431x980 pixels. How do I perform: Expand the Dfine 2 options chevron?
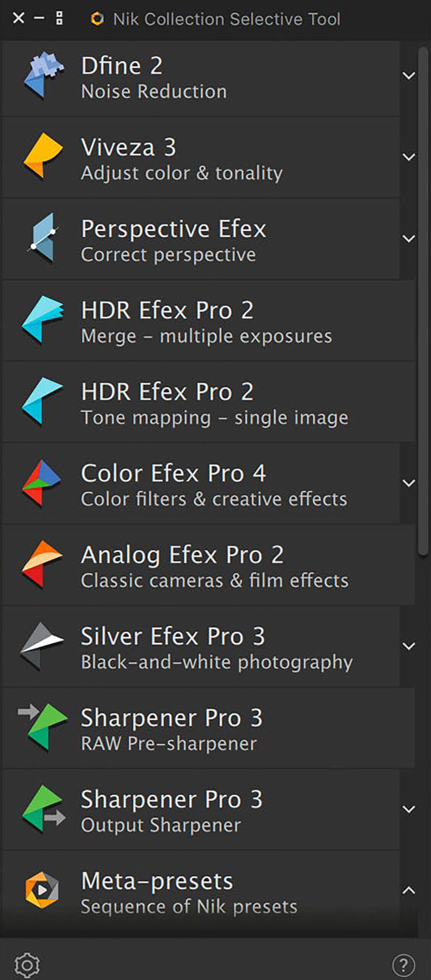pos(409,76)
